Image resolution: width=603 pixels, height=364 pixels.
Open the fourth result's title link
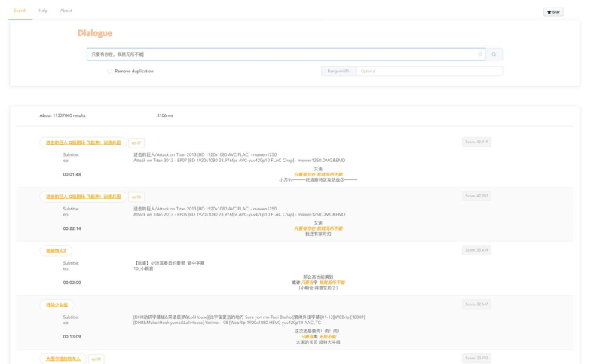pos(57,305)
